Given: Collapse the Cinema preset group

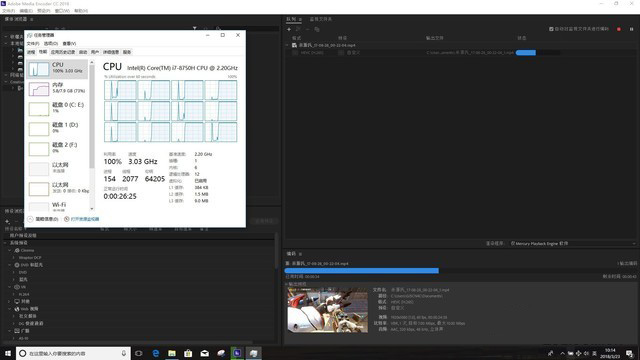Looking at the screenshot, I should pyautogui.click(x=9, y=250).
